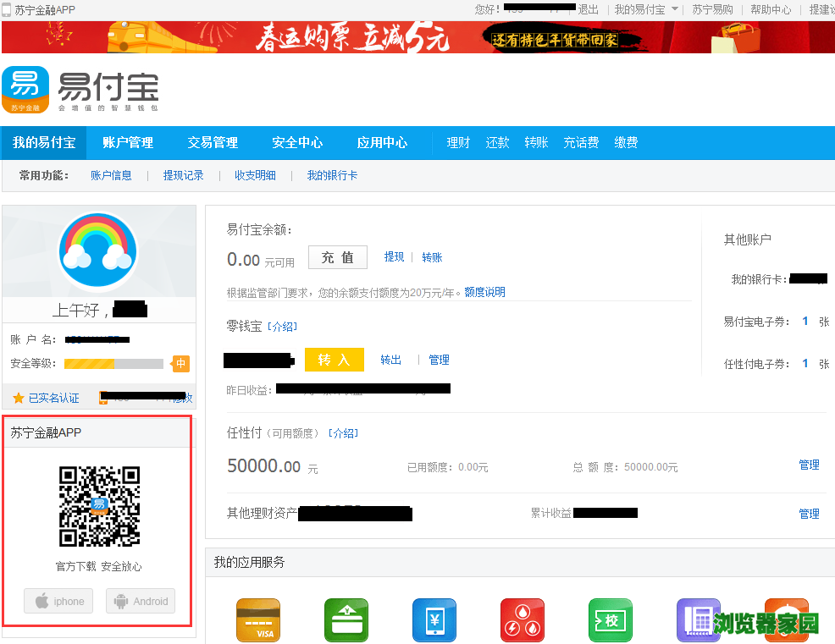Open the 提现记录 quick link

click(183, 175)
